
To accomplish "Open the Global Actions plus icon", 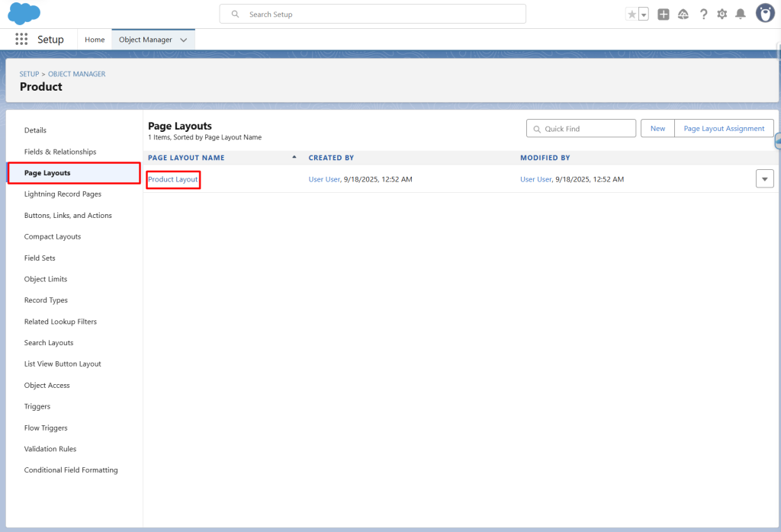I will [664, 14].
